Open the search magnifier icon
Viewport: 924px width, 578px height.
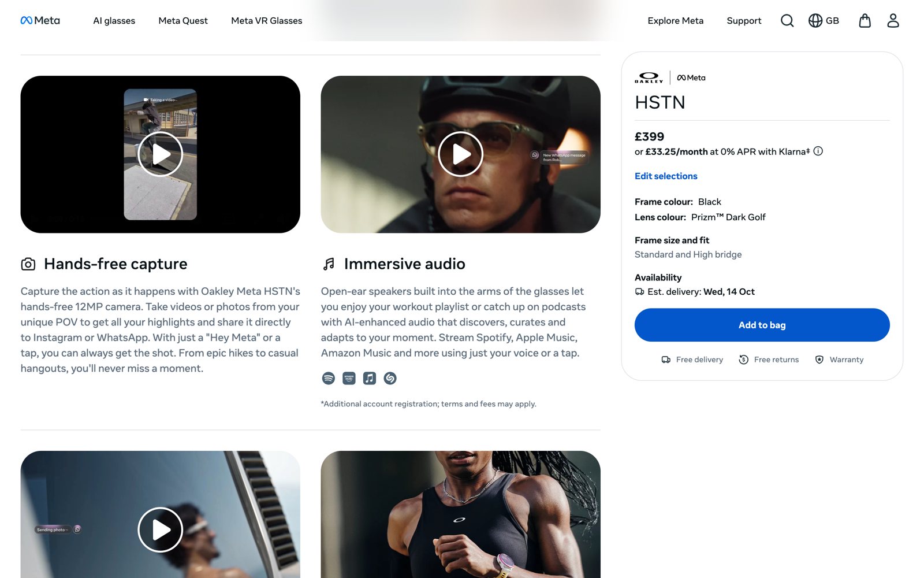pos(787,21)
